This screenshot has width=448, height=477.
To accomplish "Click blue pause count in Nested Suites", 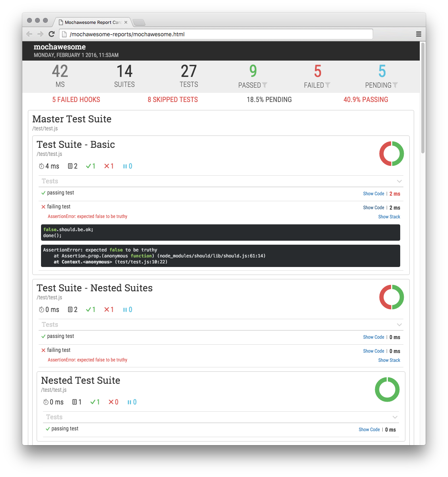I will pos(128,310).
